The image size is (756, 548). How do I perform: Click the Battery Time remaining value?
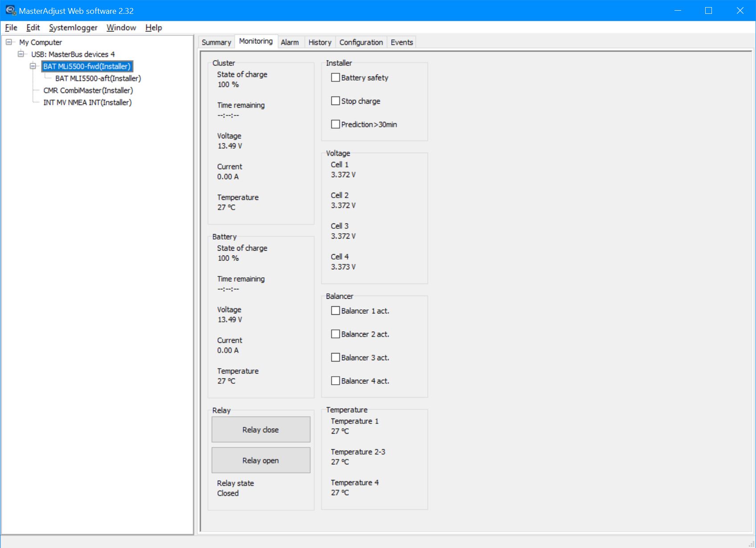(228, 289)
